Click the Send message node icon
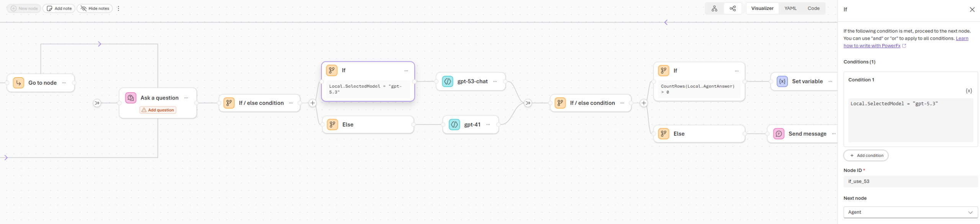The width and height of the screenshot is (980, 224). click(x=779, y=134)
